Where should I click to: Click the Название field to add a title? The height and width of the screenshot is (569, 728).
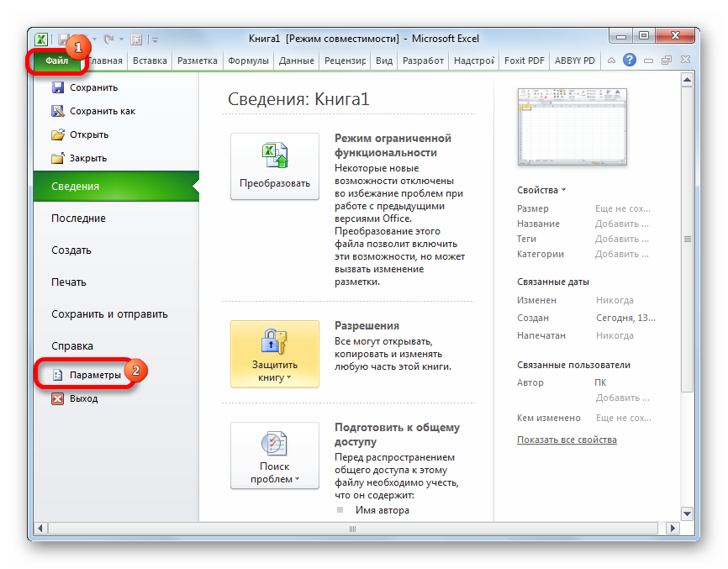[622, 224]
